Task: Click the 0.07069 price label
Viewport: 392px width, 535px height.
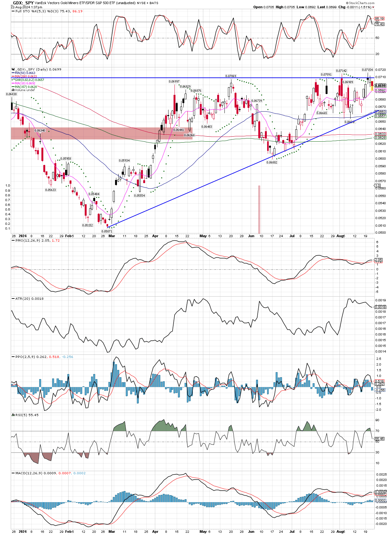Action: 231,76
